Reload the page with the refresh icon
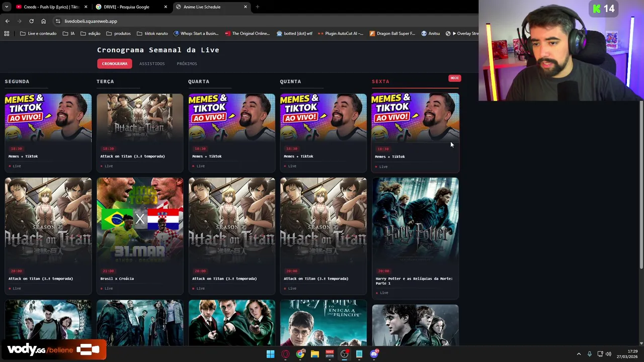The height and width of the screenshot is (362, 644). coord(31,21)
